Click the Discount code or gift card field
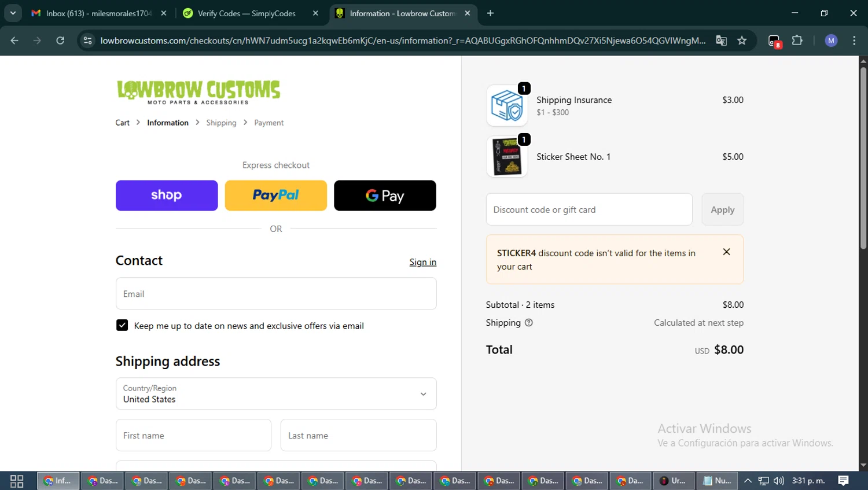Screen dimensions: 868x490 tap(589, 209)
